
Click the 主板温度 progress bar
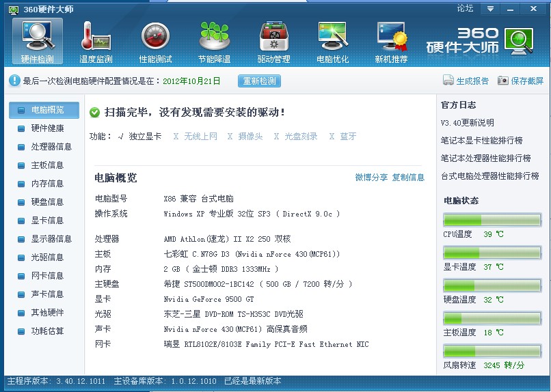492,318
